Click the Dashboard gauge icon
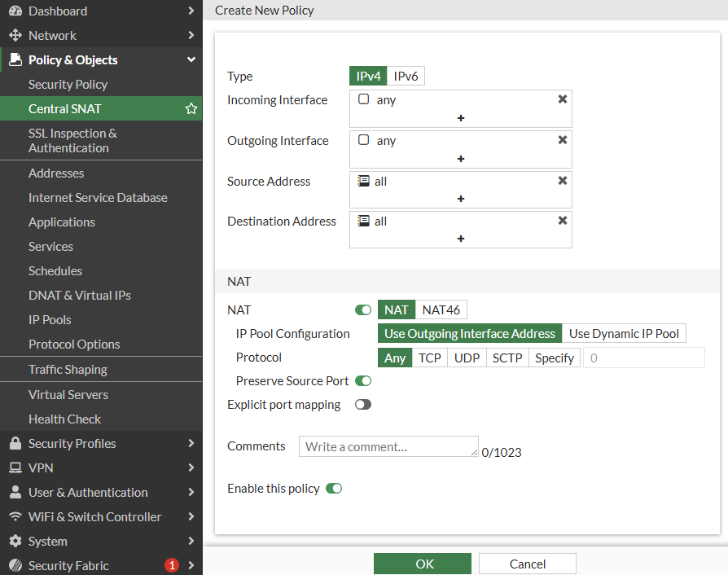728x575 pixels. point(15,11)
